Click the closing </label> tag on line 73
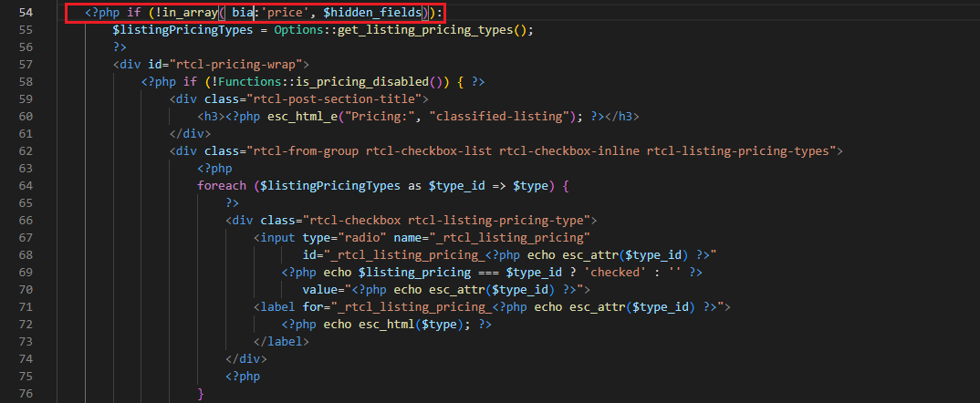This screenshot has width=980, height=403. click(x=281, y=342)
